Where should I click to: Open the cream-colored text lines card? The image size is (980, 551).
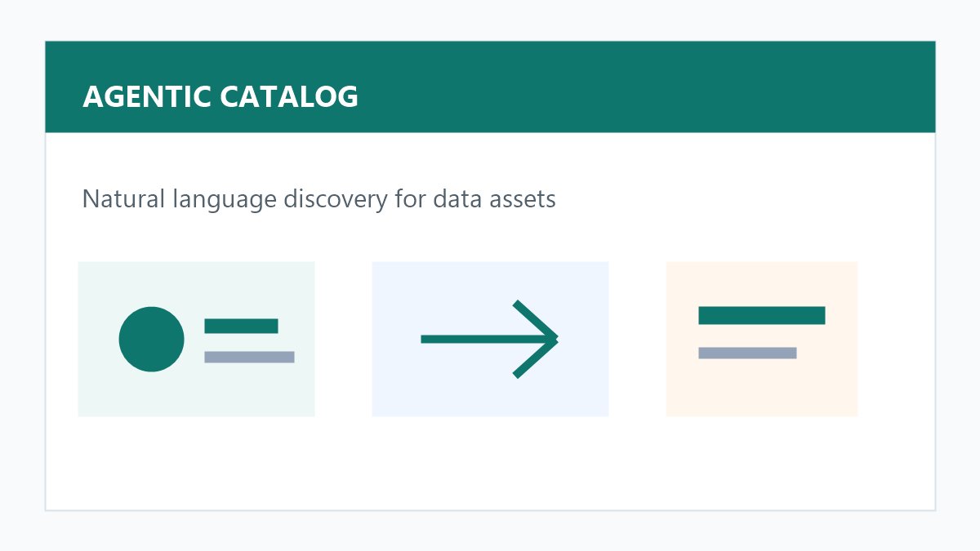click(762, 339)
